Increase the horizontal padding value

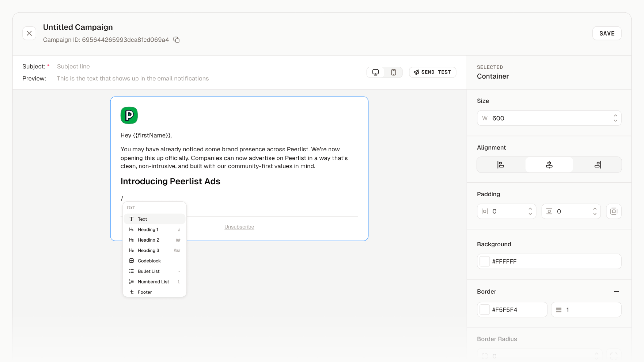530,209
